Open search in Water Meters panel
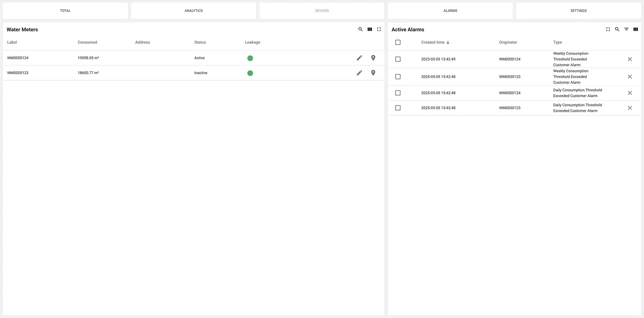The height and width of the screenshot is (318, 644). (360, 29)
